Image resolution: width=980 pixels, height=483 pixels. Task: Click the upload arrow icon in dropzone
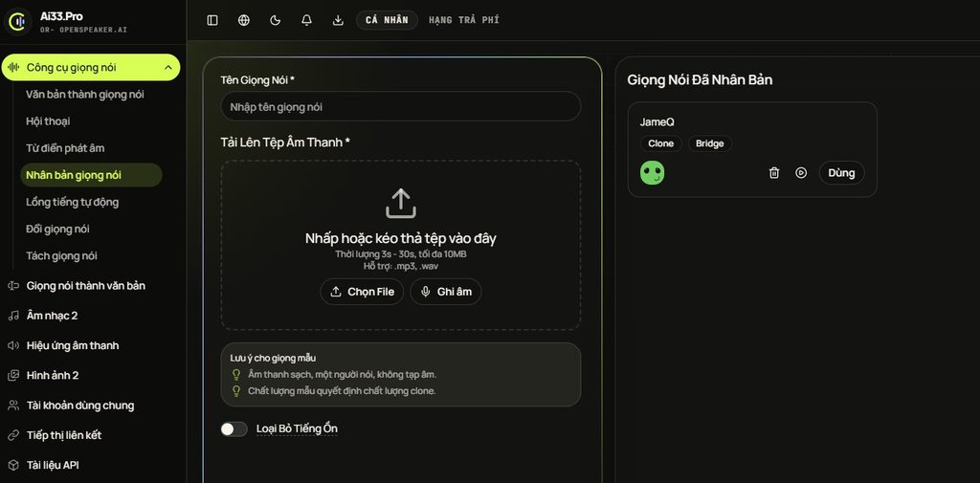point(401,203)
